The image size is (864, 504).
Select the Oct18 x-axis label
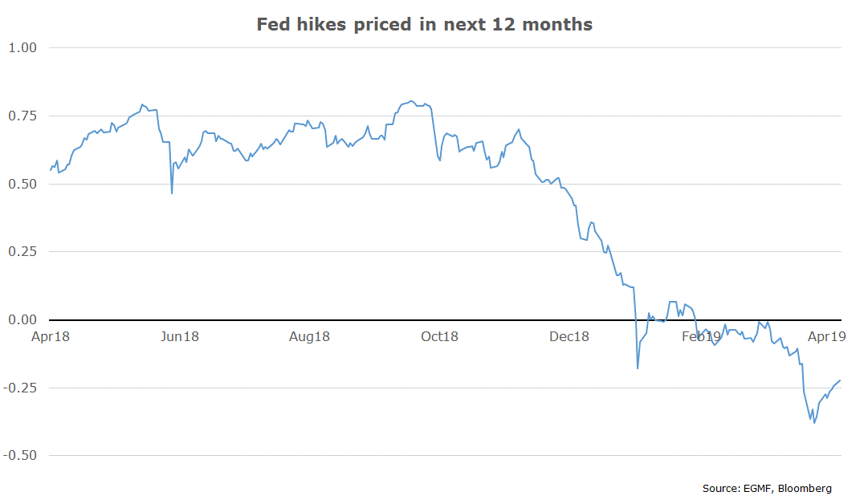point(440,336)
